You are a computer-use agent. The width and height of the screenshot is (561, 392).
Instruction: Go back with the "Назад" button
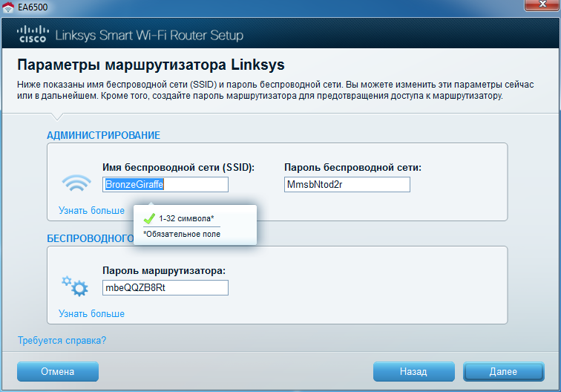coord(413,372)
